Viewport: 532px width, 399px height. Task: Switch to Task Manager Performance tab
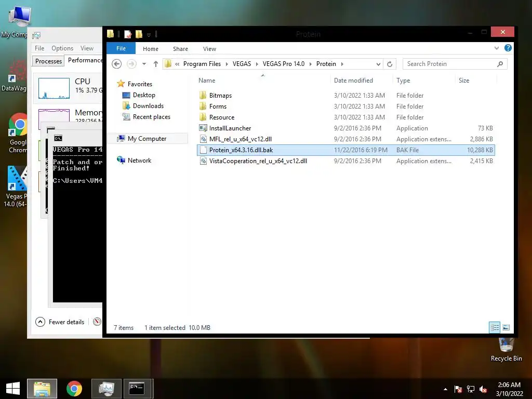point(84,60)
